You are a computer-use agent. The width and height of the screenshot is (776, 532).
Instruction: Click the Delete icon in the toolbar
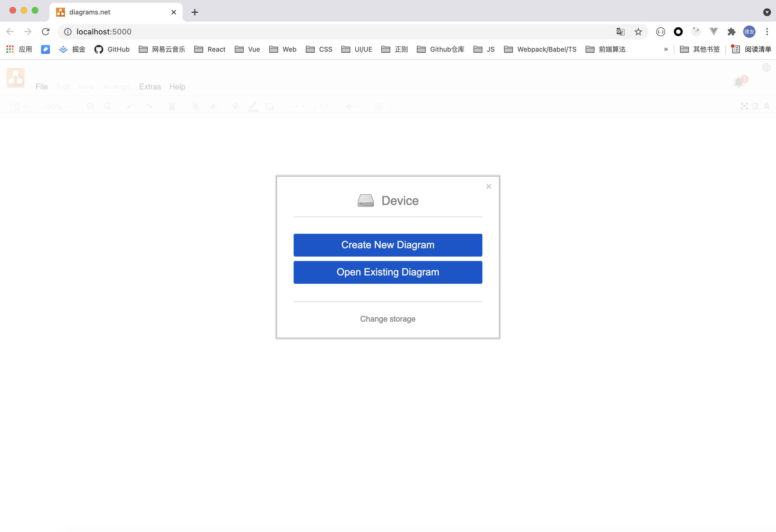(172, 106)
